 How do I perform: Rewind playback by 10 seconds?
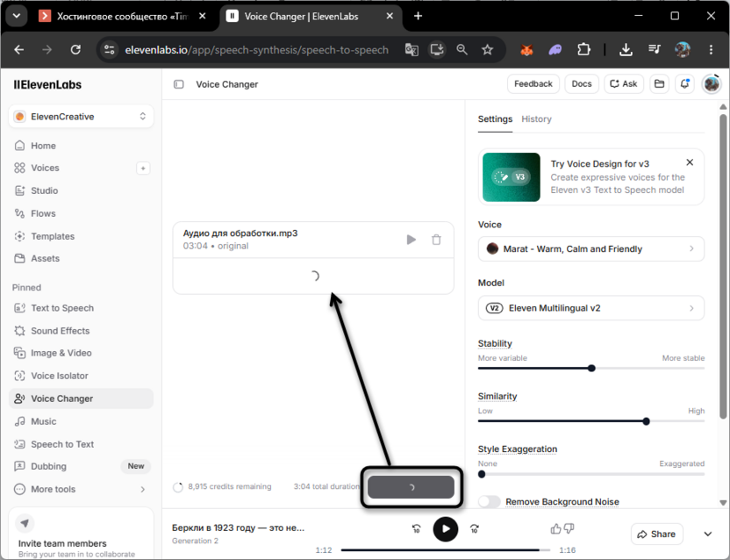point(416,528)
